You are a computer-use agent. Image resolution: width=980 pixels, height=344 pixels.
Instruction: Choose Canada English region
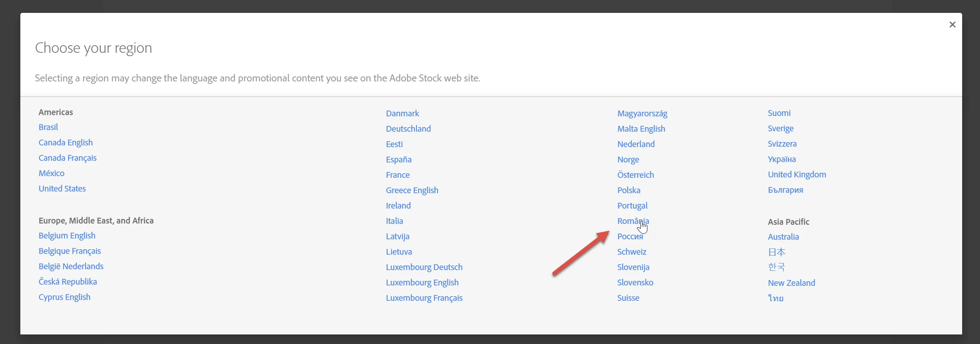[x=66, y=143]
